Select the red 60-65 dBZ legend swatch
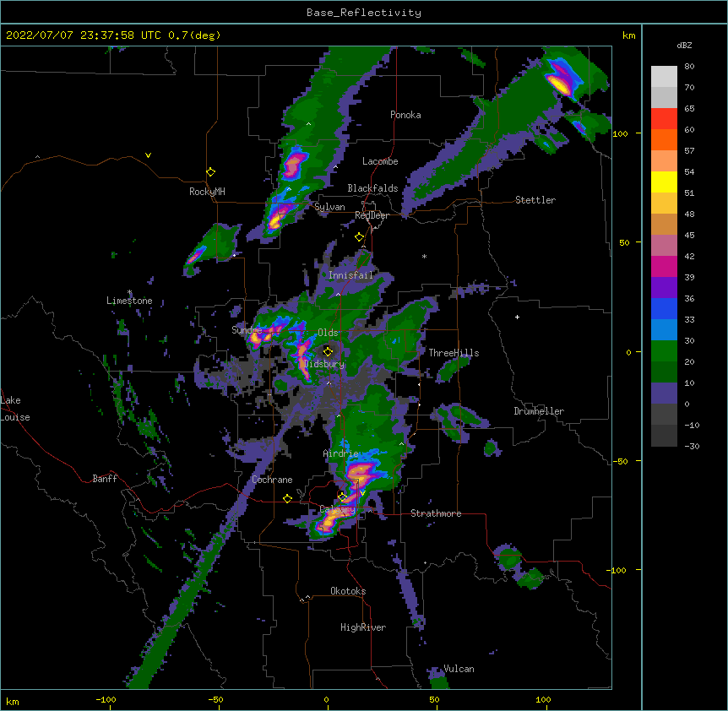Image resolution: width=728 pixels, height=711 pixels. pos(664,119)
